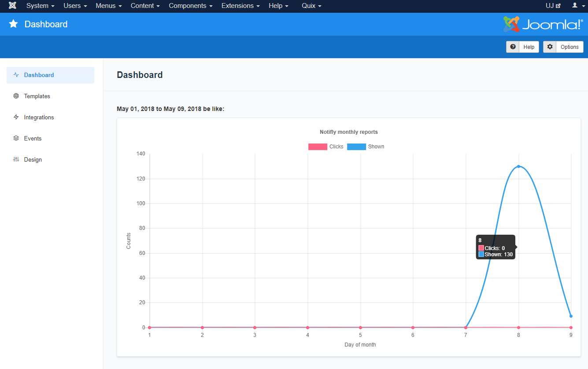Click the 'Clicks: 0' tooltip text
The image size is (588, 369).
(495, 248)
